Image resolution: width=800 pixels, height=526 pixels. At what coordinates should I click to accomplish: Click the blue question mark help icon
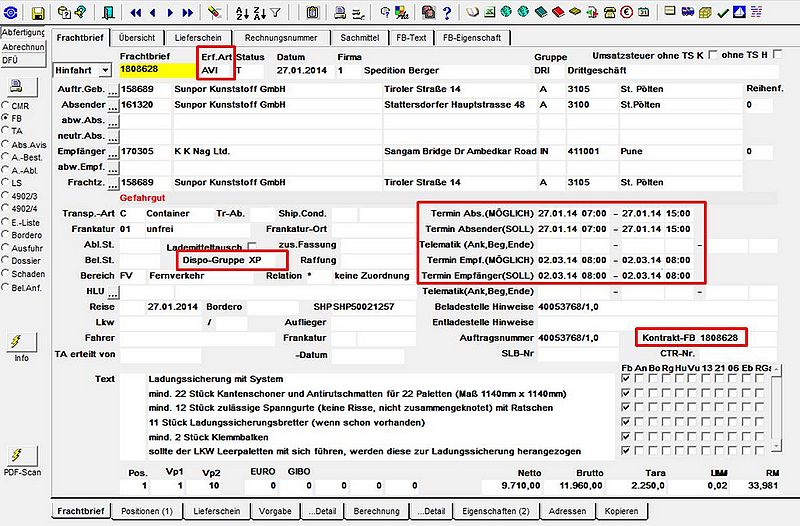(447, 13)
